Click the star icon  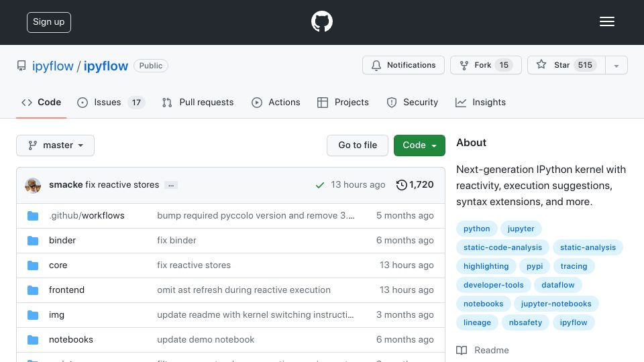pyautogui.click(x=541, y=64)
